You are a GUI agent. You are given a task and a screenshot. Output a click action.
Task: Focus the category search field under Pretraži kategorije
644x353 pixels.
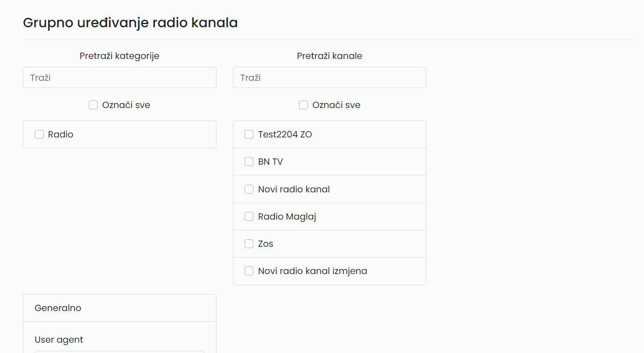tap(120, 78)
